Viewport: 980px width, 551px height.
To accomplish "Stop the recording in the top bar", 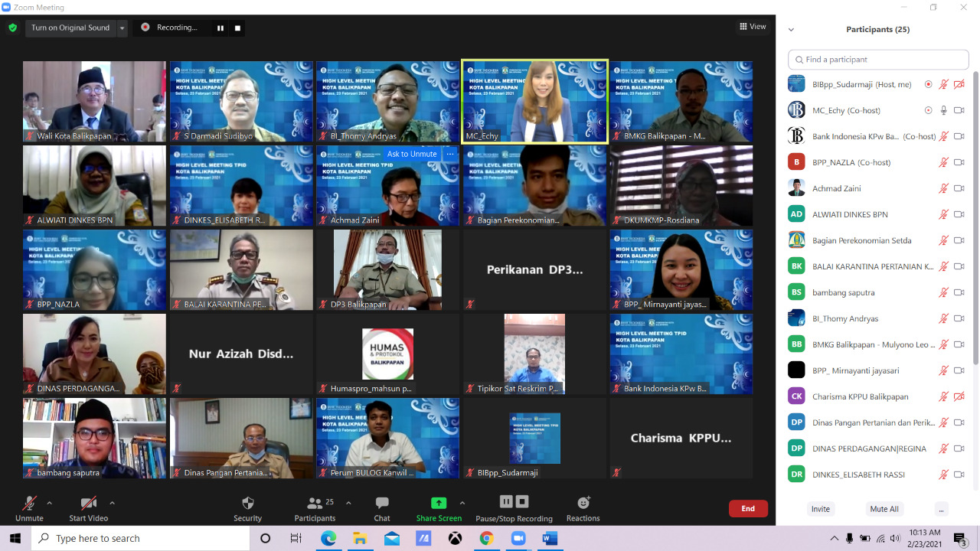I will click(x=237, y=28).
